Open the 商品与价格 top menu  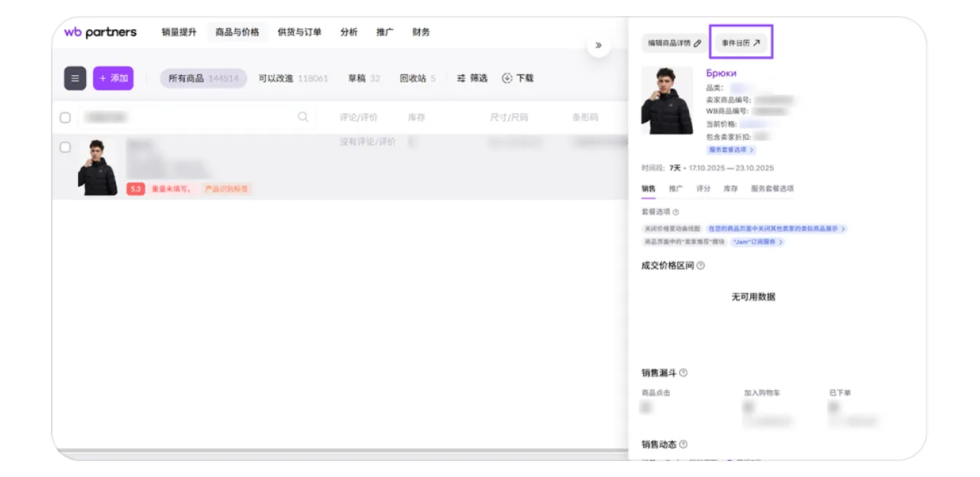(x=237, y=32)
